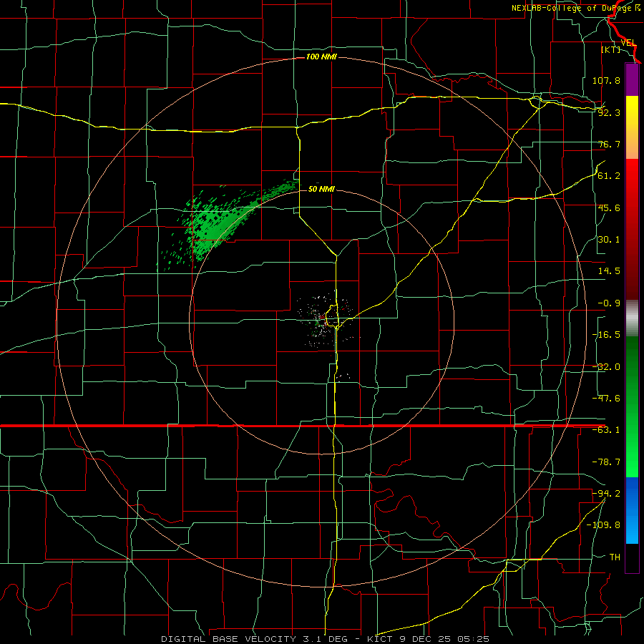Click the 50 NMI range ring label
The image size is (644, 644).
321,189
